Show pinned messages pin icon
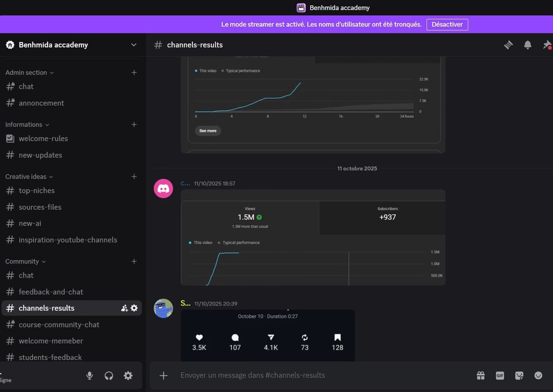The image size is (553, 392). pyautogui.click(x=547, y=45)
